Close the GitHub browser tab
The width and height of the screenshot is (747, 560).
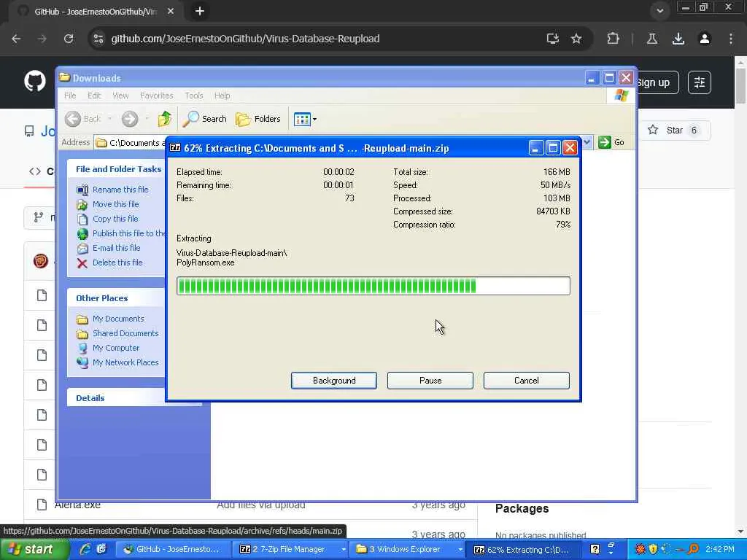(171, 11)
